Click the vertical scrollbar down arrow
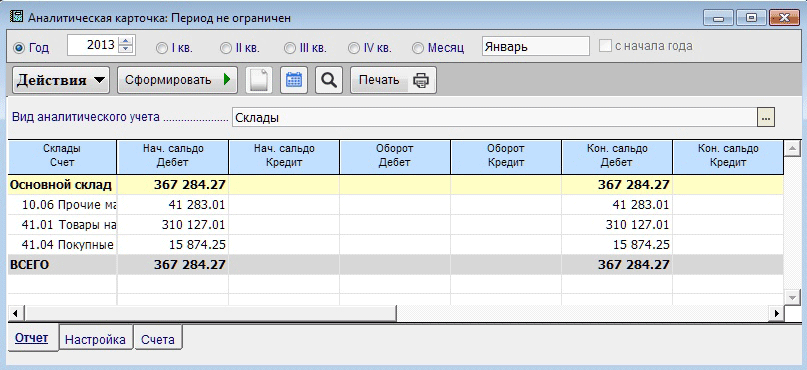The image size is (807, 370). (x=792, y=297)
